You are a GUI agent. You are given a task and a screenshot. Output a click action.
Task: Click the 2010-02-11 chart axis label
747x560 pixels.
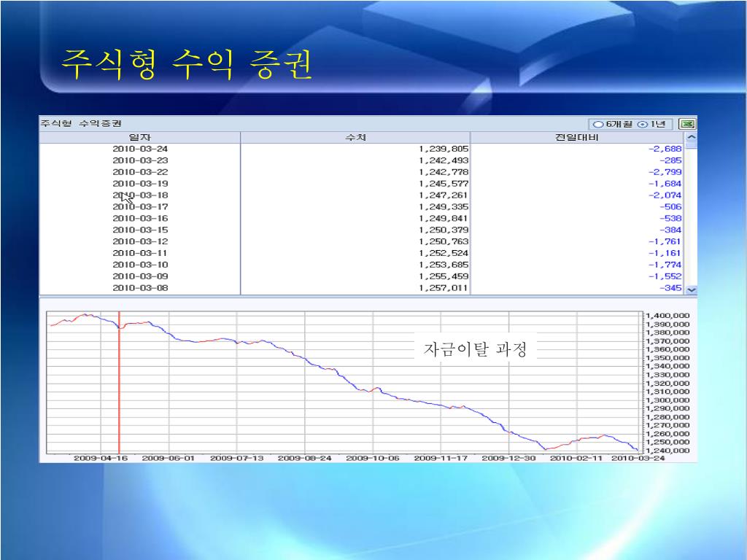point(577,458)
